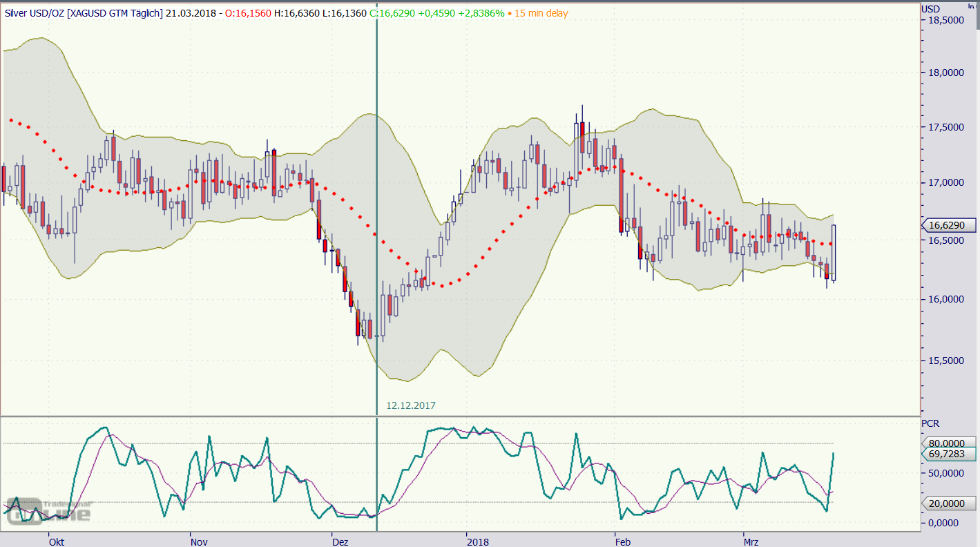This screenshot has height=547, width=980.
Task: Click the USD axis currency label
Action: pos(931,8)
